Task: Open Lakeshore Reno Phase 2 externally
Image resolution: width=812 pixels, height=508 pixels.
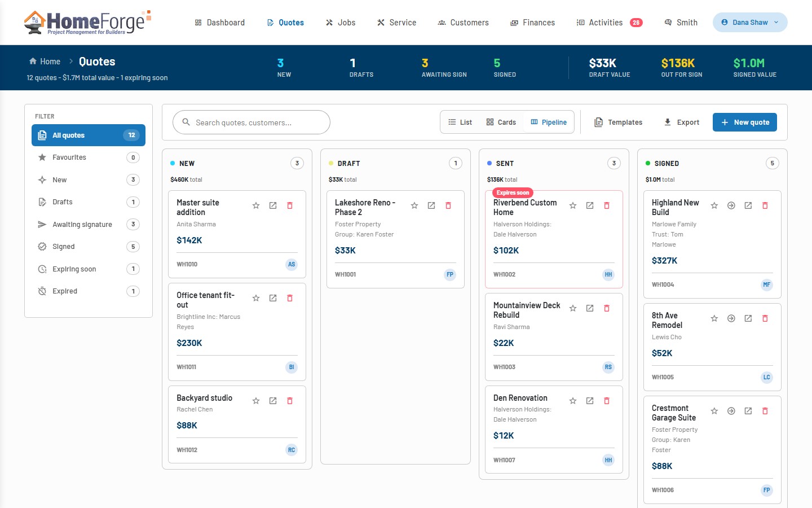Action: click(431, 205)
